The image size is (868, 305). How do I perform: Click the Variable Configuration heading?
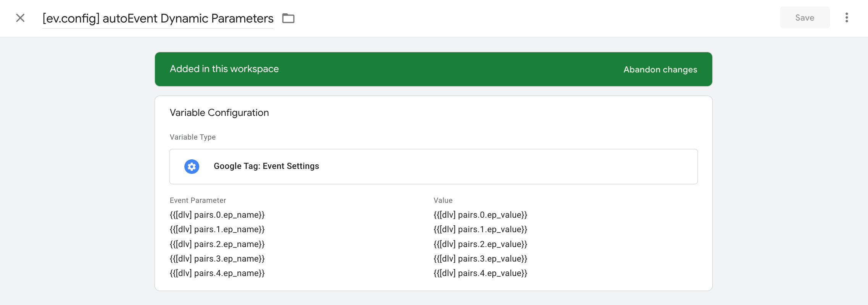coord(219,112)
